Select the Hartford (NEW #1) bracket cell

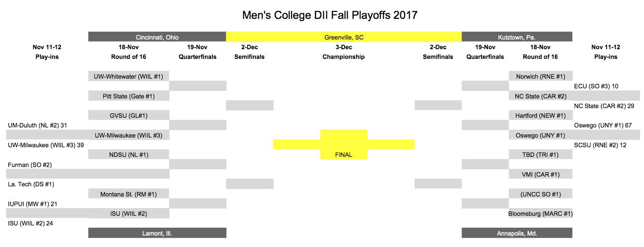(540, 116)
